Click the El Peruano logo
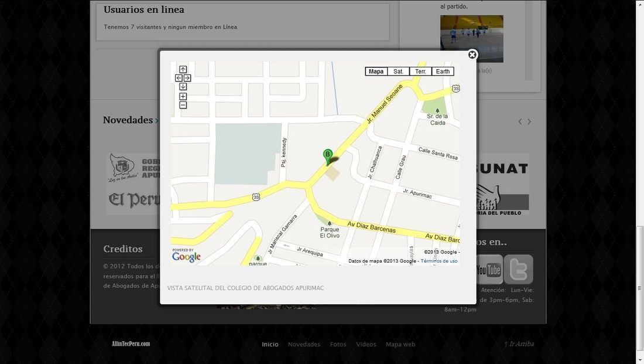This screenshot has width=644, height=364. pyautogui.click(x=134, y=200)
